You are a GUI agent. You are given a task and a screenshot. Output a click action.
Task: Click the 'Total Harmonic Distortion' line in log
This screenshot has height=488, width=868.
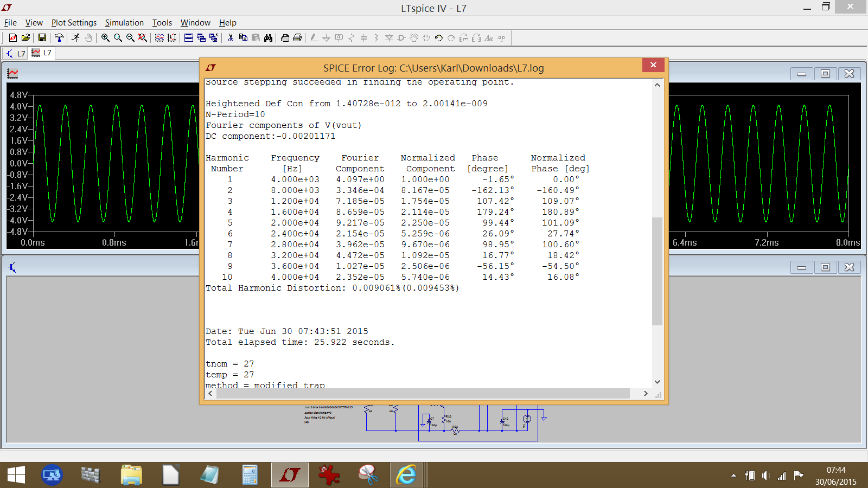click(332, 288)
